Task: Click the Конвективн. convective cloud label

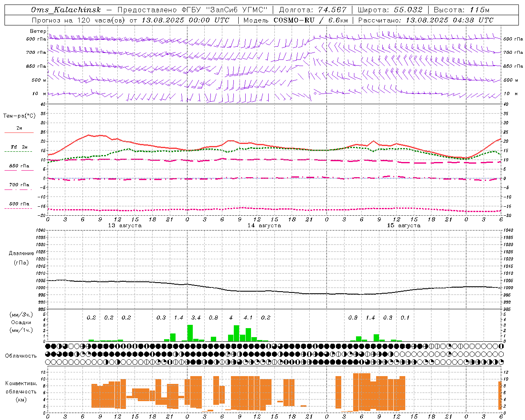Action: click(x=21, y=383)
